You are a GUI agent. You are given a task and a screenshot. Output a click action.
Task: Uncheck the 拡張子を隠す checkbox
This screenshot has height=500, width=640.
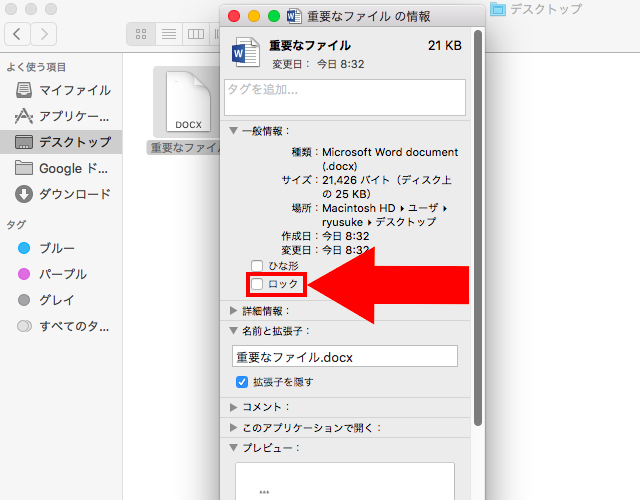[241, 382]
